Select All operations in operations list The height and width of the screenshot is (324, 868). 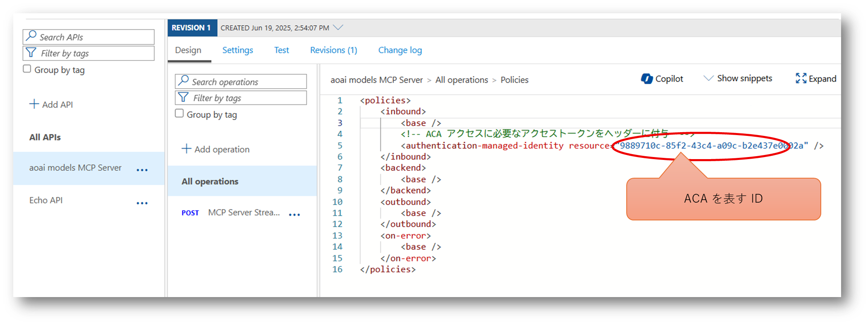242,181
